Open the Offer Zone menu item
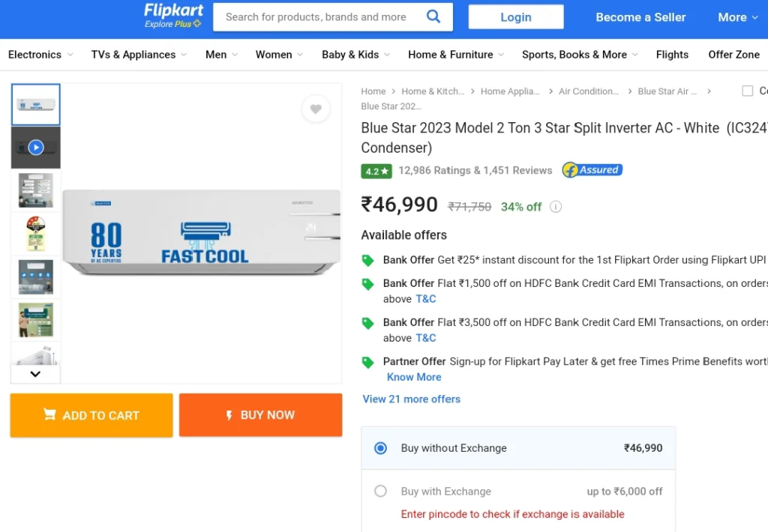 pos(733,55)
